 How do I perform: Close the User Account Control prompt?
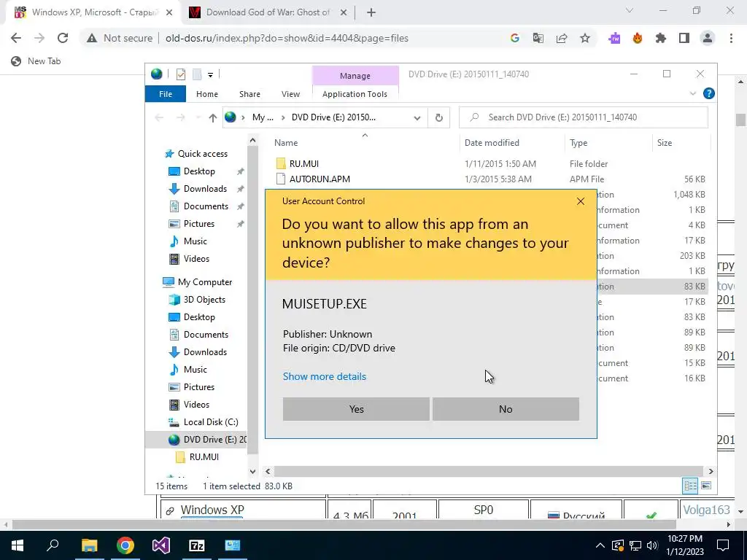coord(580,201)
